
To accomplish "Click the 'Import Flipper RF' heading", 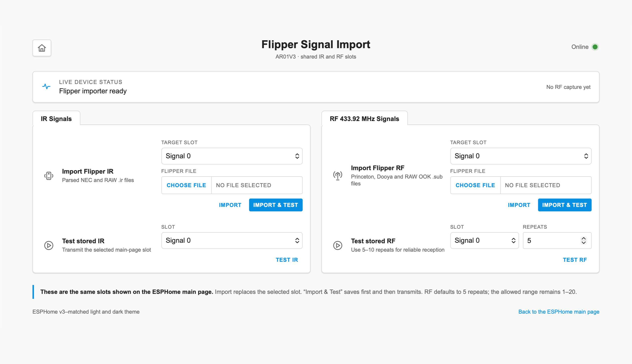I will coord(378,168).
